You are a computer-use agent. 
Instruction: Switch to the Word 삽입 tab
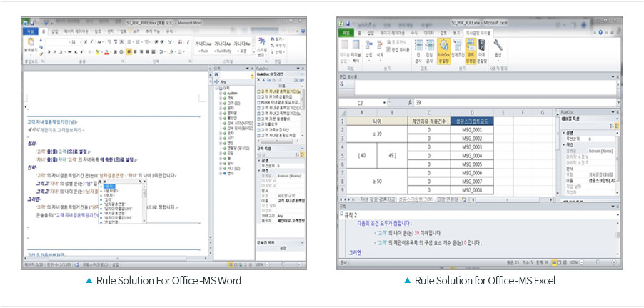(x=55, y=31)
